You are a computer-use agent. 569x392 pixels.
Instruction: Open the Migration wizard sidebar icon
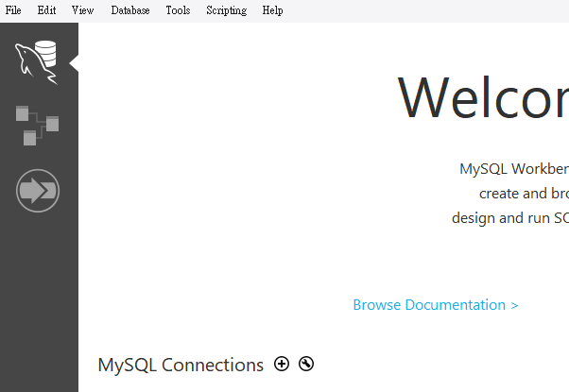(x=38, y=191)
